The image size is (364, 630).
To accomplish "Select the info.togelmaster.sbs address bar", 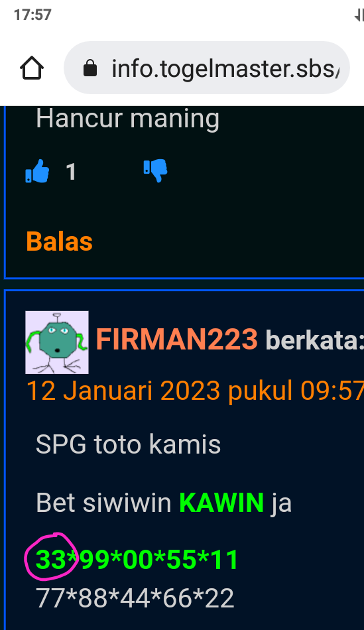I will pyautogui.click(x=206, y=68).
